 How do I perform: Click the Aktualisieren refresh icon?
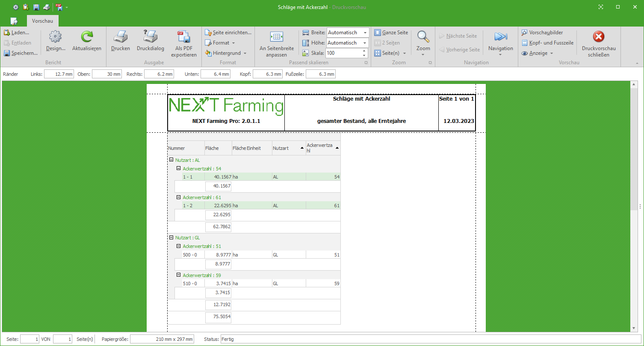(87, 37)
